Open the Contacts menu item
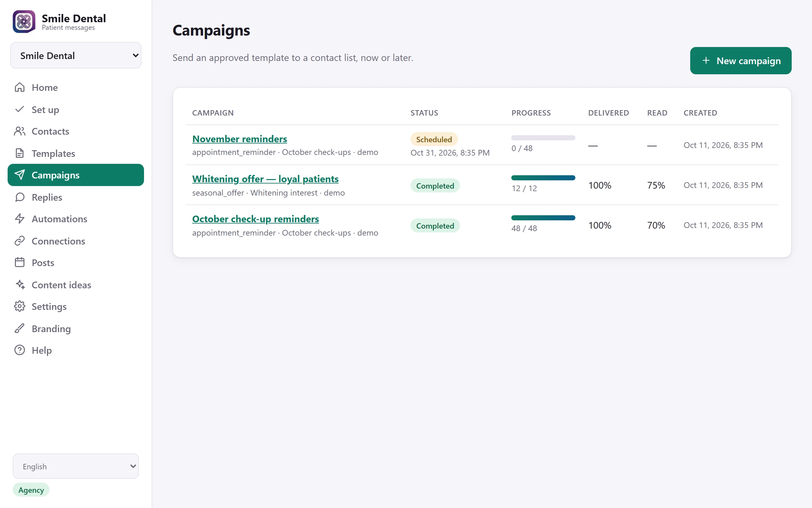This screenshot has height=508, width=812. pos(76,131)
